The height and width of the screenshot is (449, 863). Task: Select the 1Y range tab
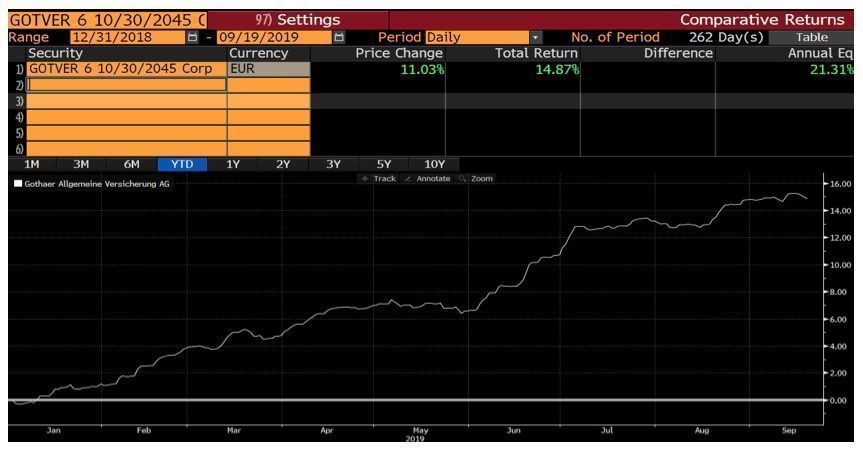pos(233,164)
